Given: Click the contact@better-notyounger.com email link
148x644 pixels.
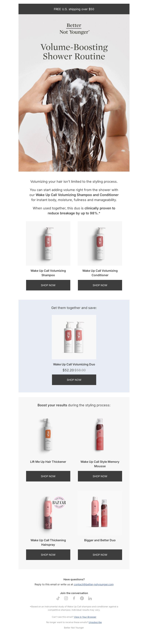Looking at the screenshot, I should [93, 585].
